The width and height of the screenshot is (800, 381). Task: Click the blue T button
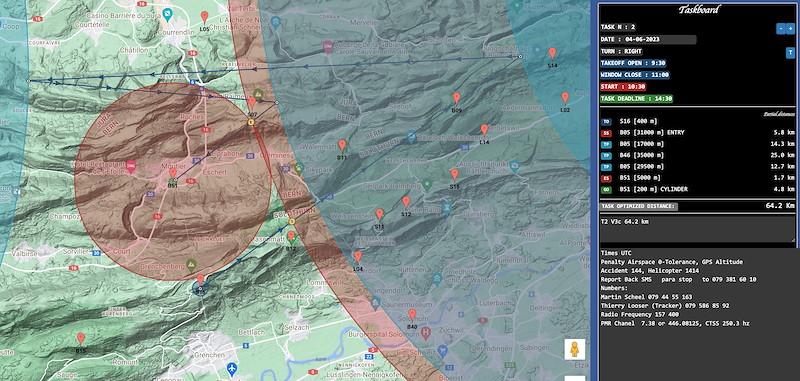pos(790,53)
